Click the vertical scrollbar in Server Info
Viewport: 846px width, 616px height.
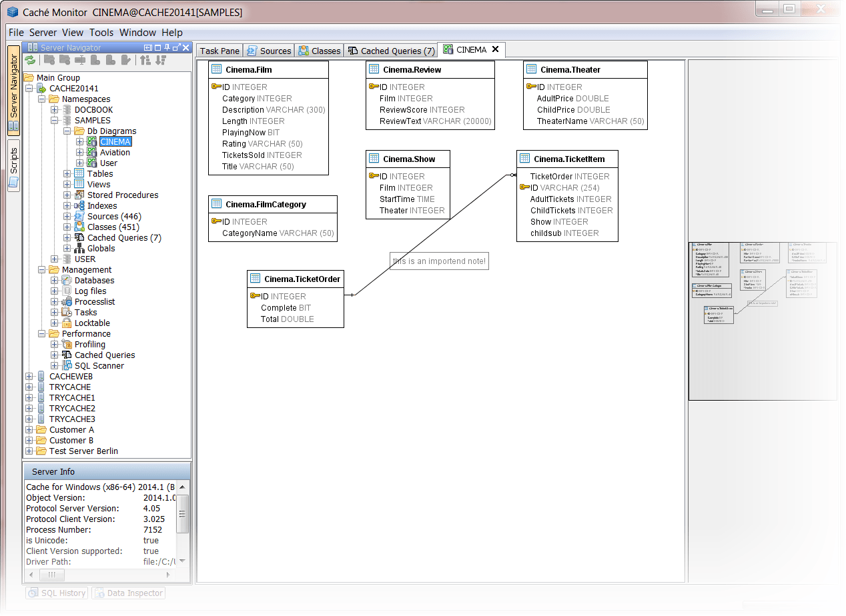183,523
